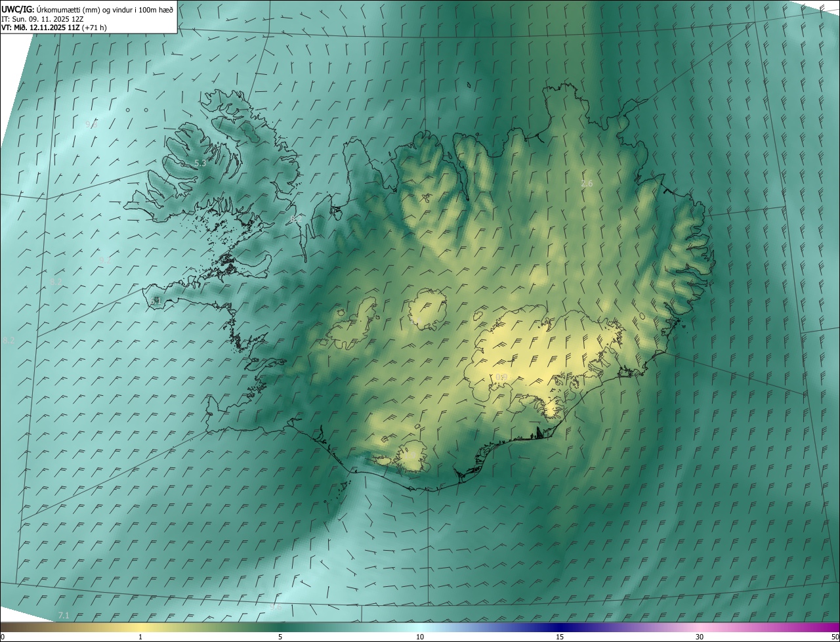Click the 5.3 value over the Westfjords

[200, 163]
